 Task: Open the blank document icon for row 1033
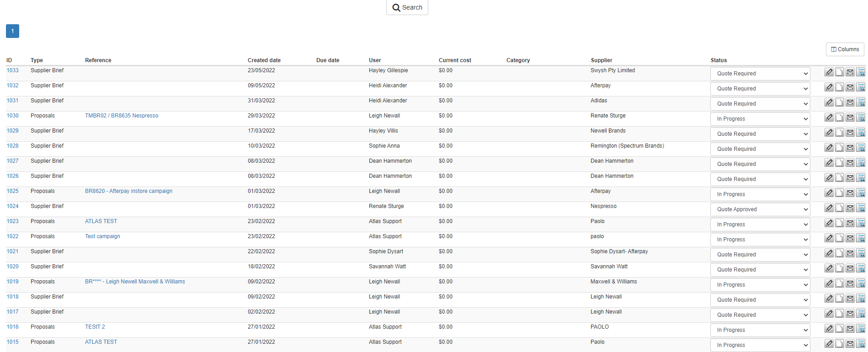(840, 72)
